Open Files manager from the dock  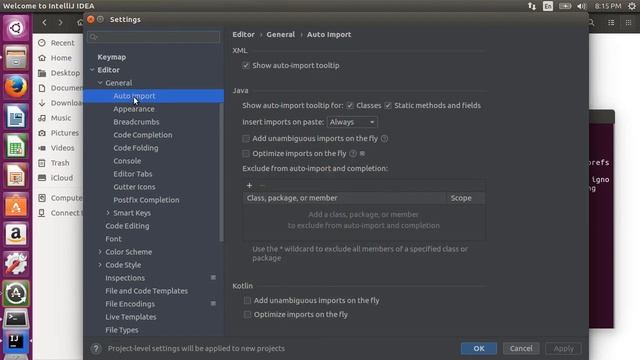[x=16, y=58]
